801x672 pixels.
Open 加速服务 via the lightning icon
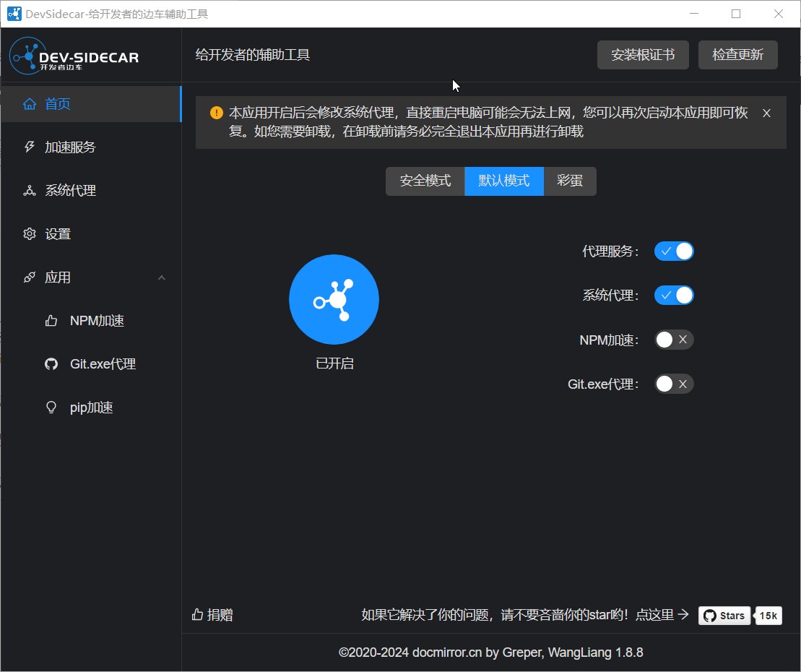(x=29, y=147)
